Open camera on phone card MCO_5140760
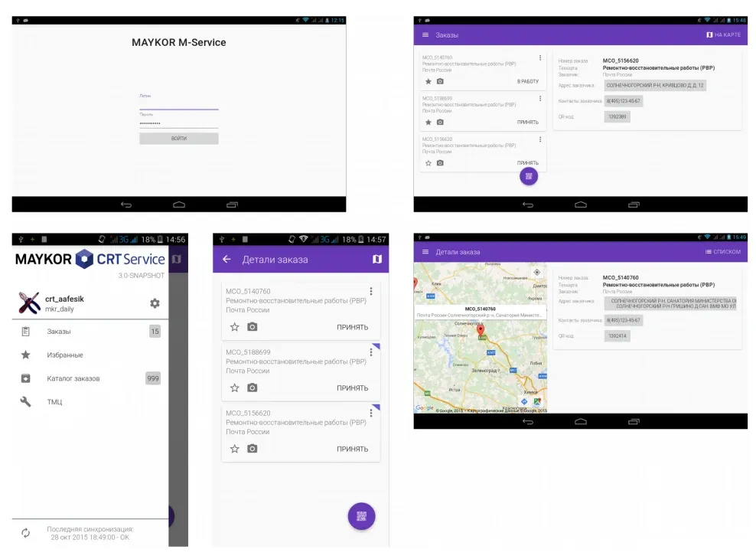The width and height of the screenshot is (756, 556). [x=253, y=327]
